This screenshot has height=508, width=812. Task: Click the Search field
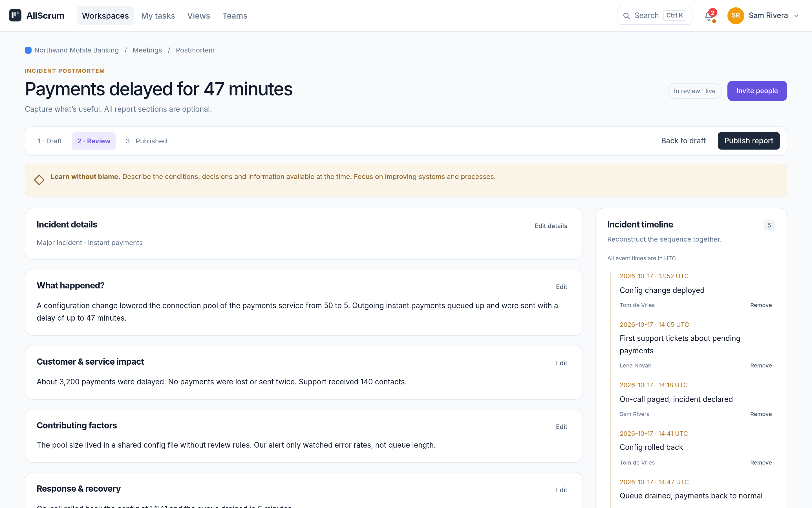[x=654, y=16]
